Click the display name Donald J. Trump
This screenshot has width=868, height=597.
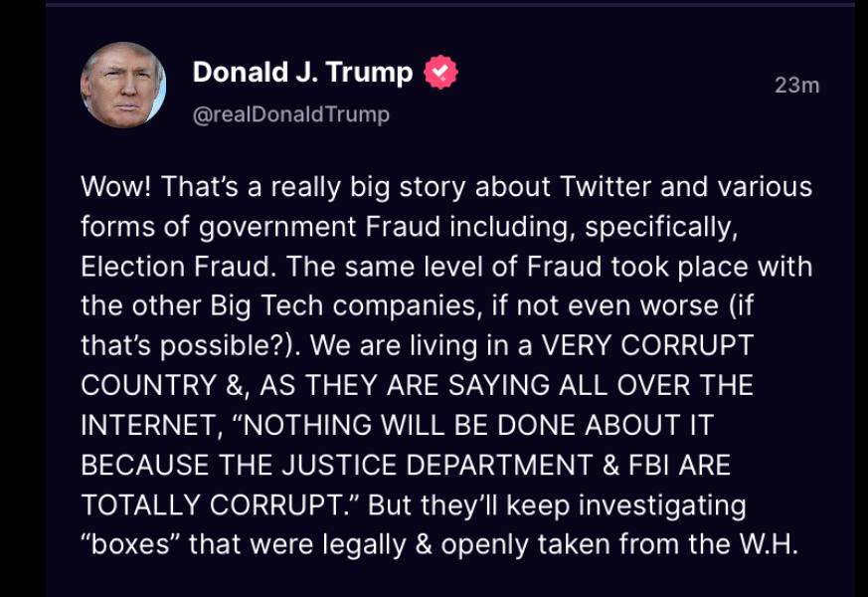tap(302, 73)
